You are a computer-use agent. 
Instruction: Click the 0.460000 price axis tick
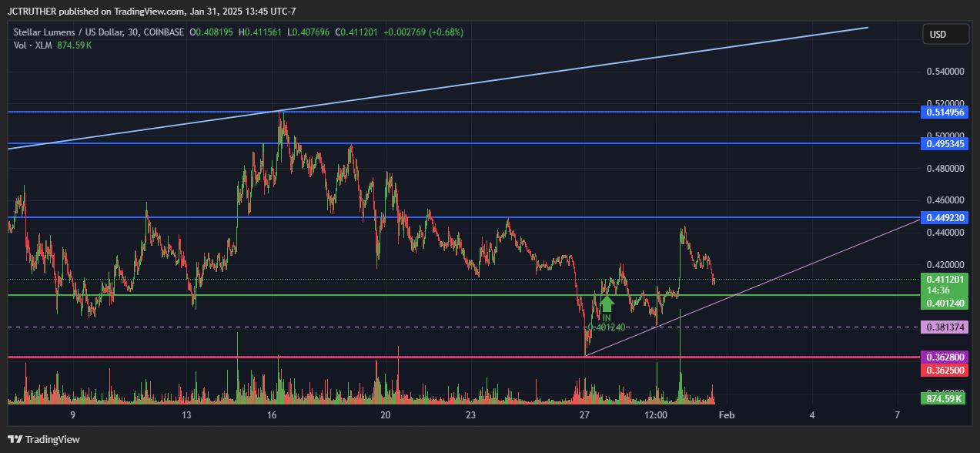(x=945, y=200)
